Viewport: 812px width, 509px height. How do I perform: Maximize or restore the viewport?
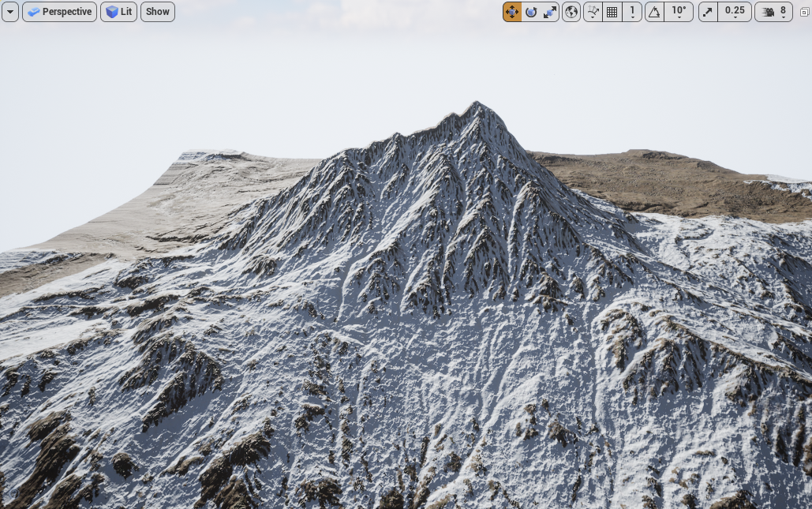click(x=804, y=12)
